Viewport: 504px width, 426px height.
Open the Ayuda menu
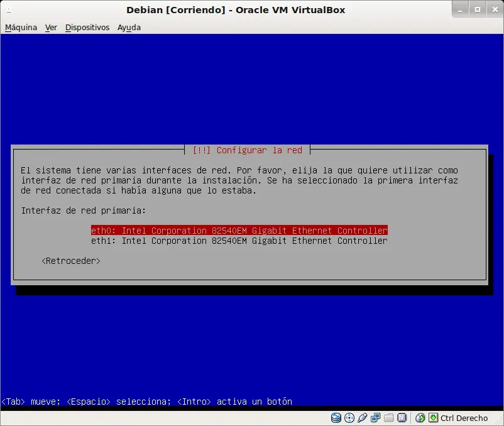tap(129, 28)
